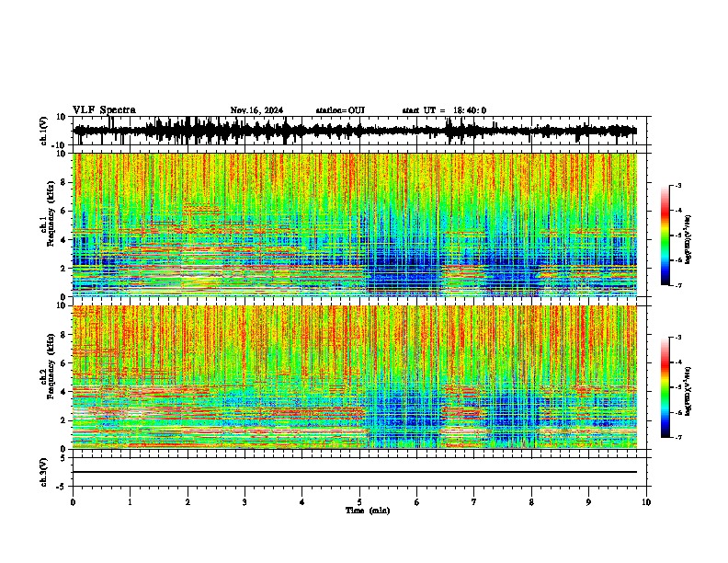Screen dimensions: 728x563
Task: Click the ch.1 colorbar PSD unit label
Action: click(x=688, y=239)
